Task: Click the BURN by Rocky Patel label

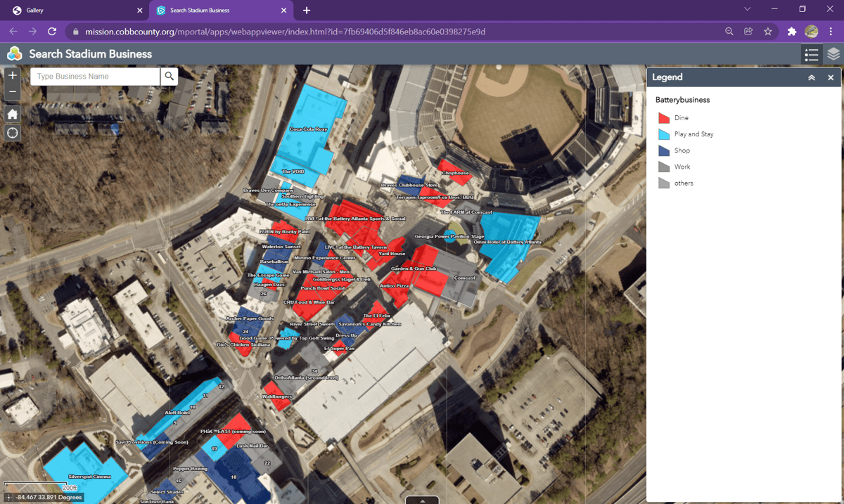Action: 284,231
